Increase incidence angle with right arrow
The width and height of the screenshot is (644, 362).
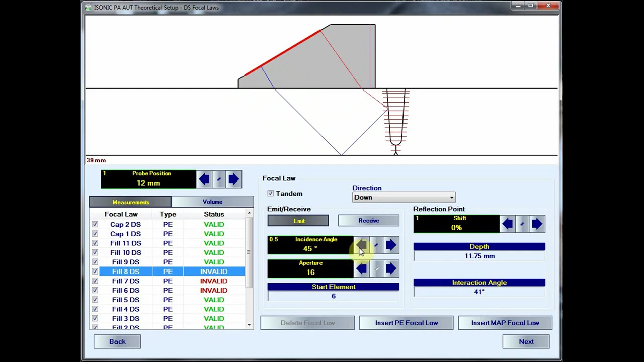click(391, 245)
